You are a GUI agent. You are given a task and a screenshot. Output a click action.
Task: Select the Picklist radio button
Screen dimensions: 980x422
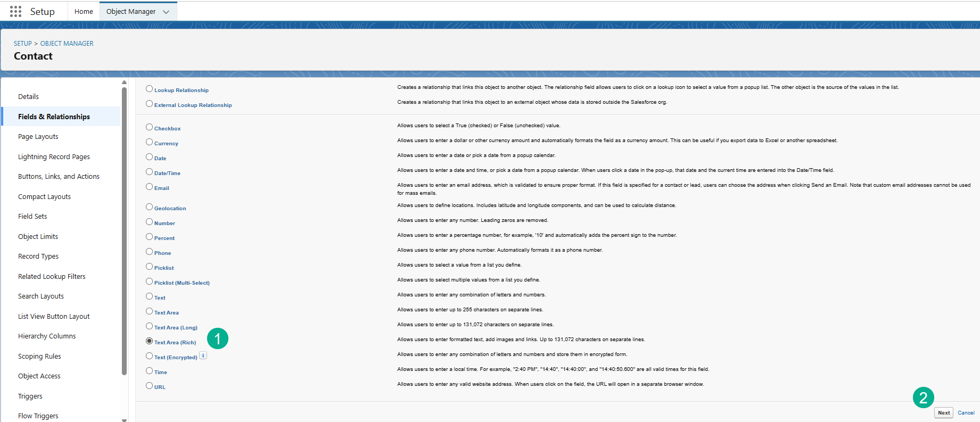coord(149,267)
